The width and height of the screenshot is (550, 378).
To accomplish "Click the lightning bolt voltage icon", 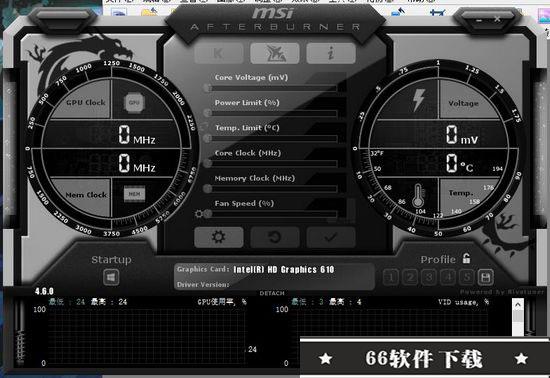I will tap(418, 100).
